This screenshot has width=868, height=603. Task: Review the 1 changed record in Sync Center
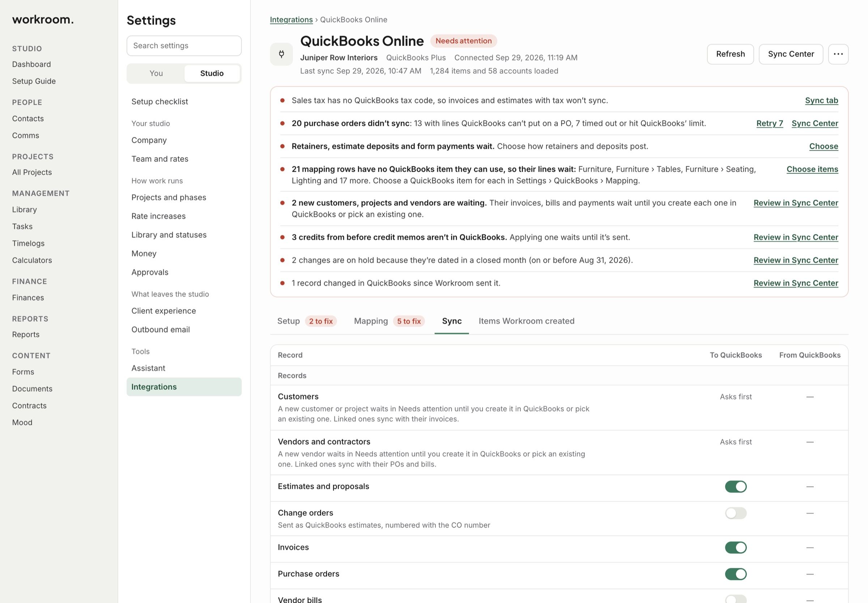click(796, 283)
